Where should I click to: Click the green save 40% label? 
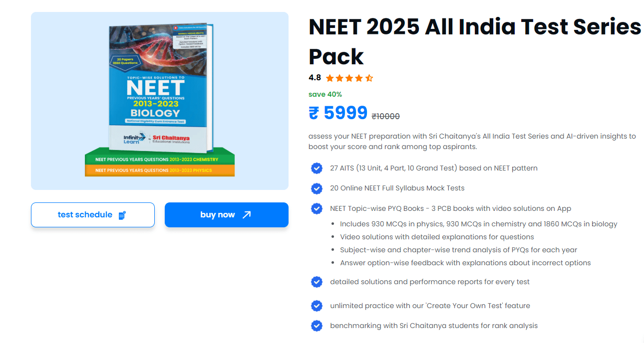(325, 94)
